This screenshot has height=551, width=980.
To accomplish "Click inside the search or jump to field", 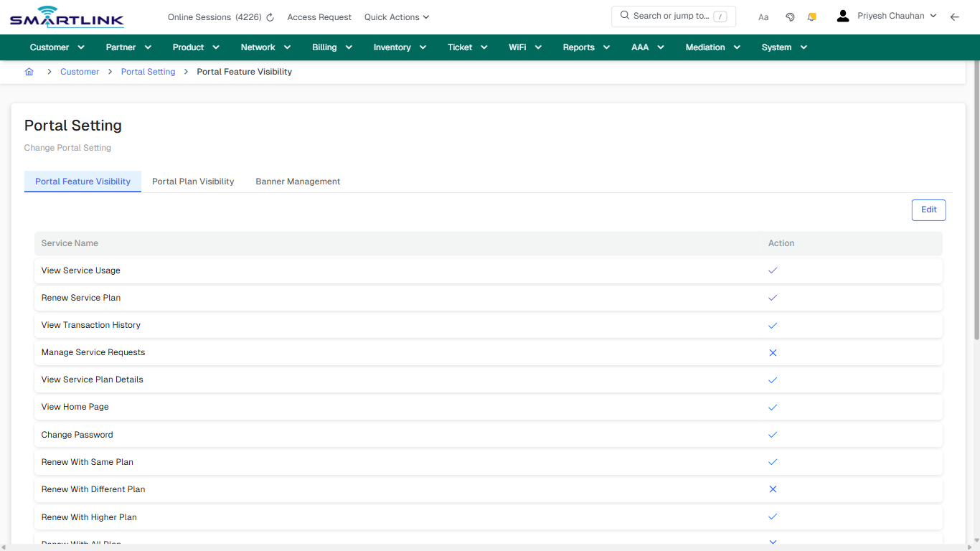I will tap(674, 15).
